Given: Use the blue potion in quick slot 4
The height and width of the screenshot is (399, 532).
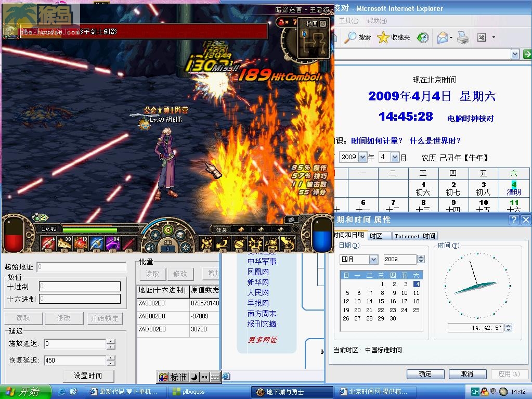Looking at the screenshot, I should (x=97, y=243).
